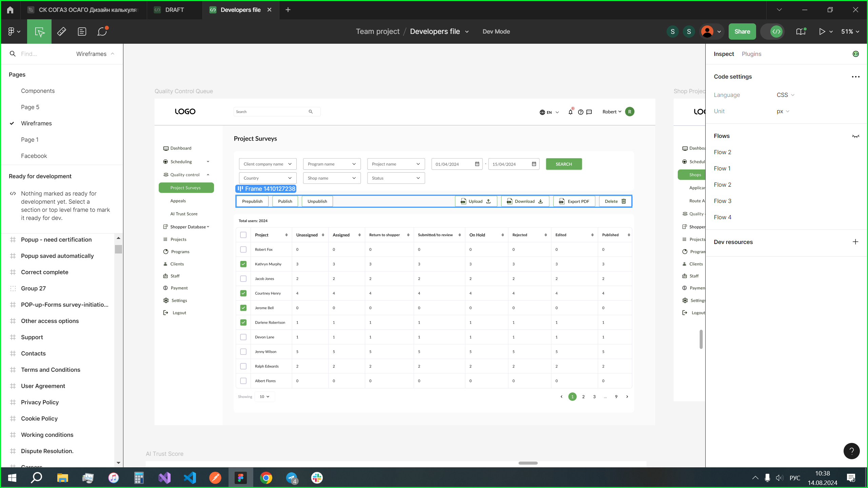This screenshot has height=488, width=868.
Task: Hide Flows with eye icon
Action: (855, 136)
